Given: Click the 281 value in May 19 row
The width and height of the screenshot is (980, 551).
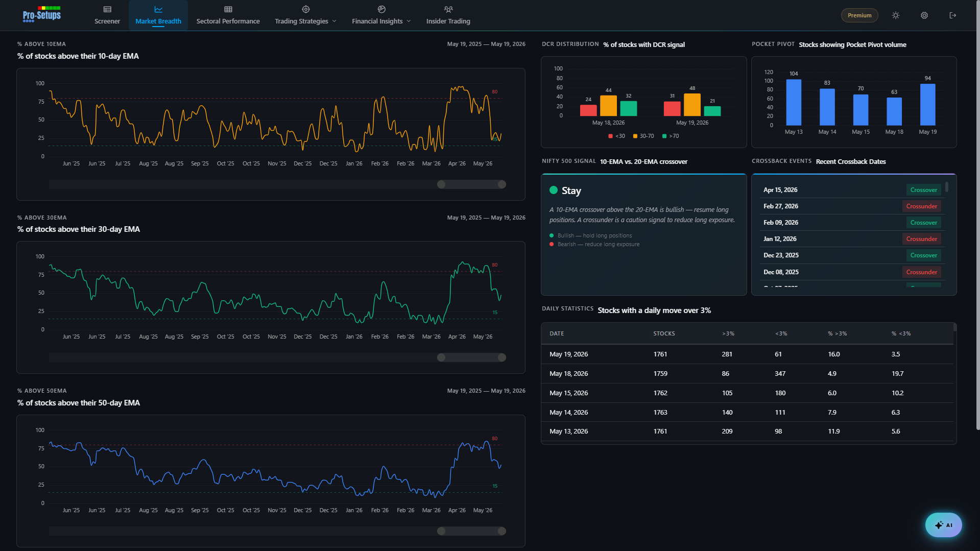Looking at the screenshot, I should coord(727,354).
